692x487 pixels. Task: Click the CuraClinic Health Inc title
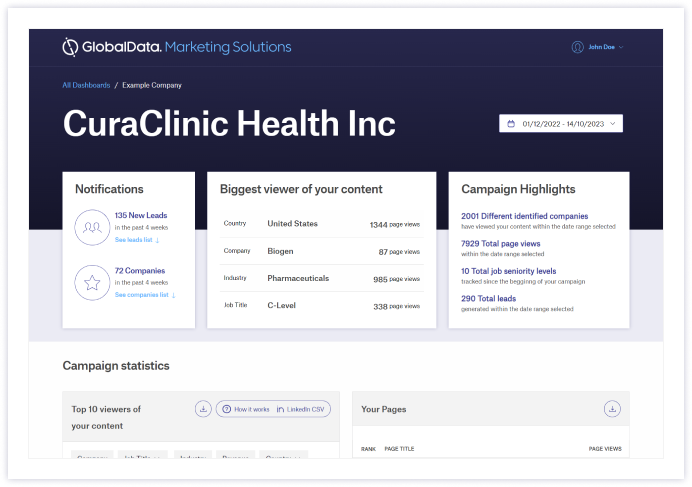229,123
